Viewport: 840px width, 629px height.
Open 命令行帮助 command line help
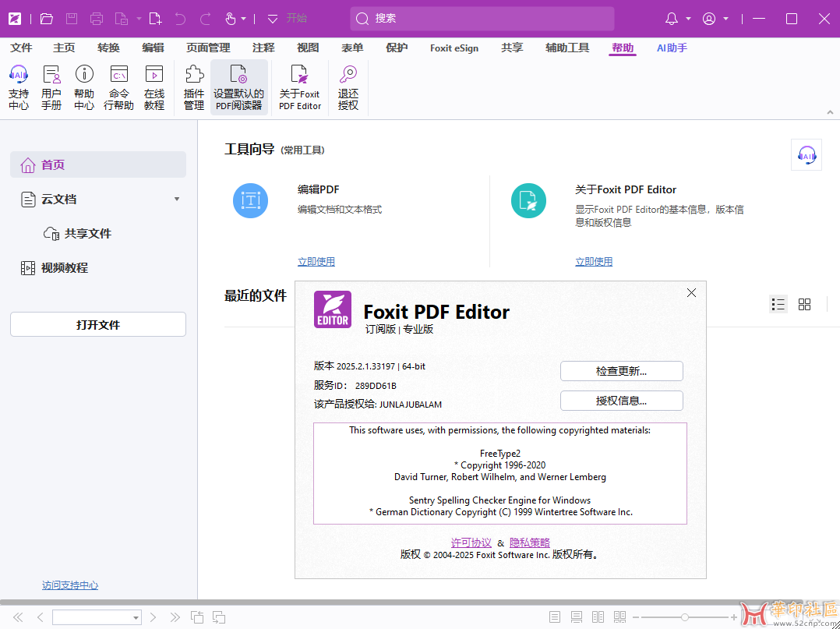pos(118,75)
